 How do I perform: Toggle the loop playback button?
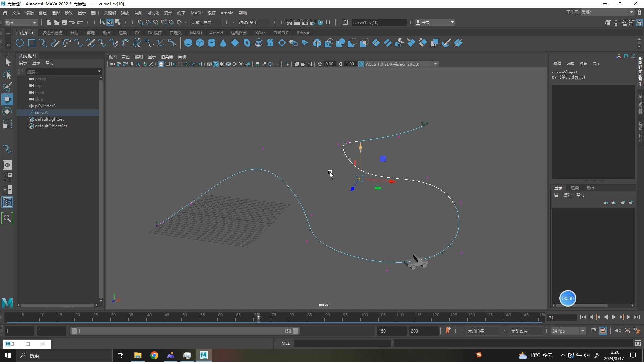tap(593, 331)
